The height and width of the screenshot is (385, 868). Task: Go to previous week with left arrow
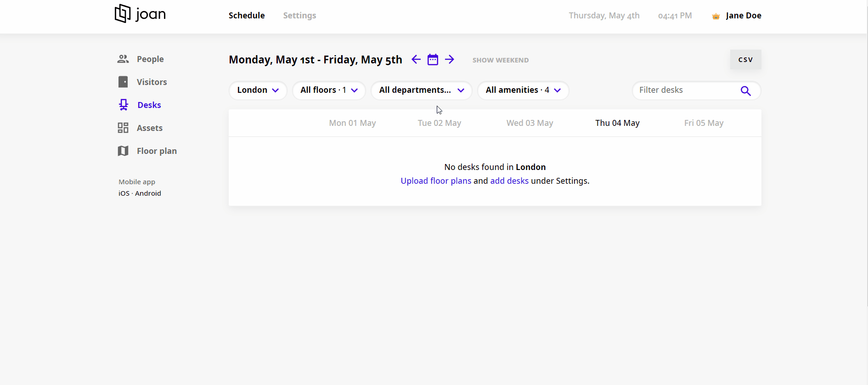416,60
